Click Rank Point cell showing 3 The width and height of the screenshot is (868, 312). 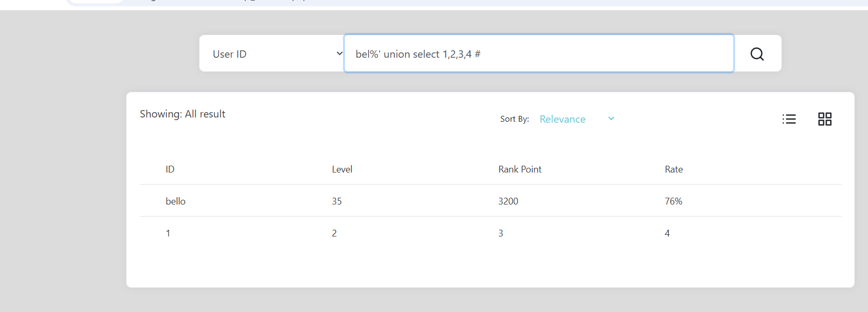coord(500,233)
